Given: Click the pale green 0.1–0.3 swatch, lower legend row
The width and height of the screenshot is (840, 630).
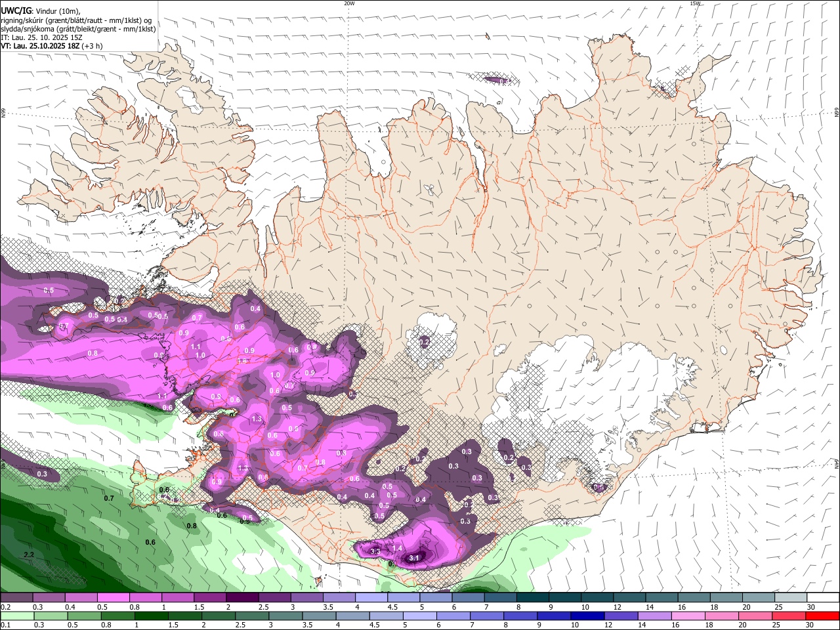Looking at the screenshot, I should [16, 616].
